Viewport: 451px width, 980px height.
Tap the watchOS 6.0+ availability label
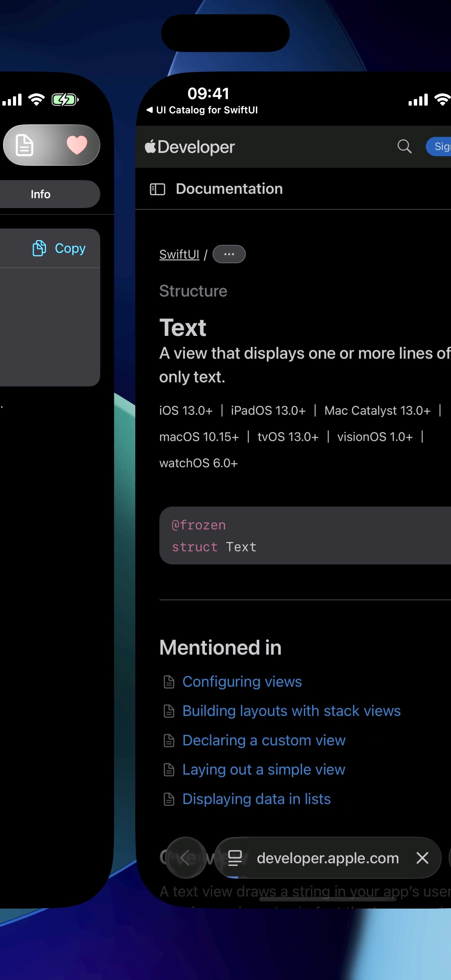tap(199, 463)
